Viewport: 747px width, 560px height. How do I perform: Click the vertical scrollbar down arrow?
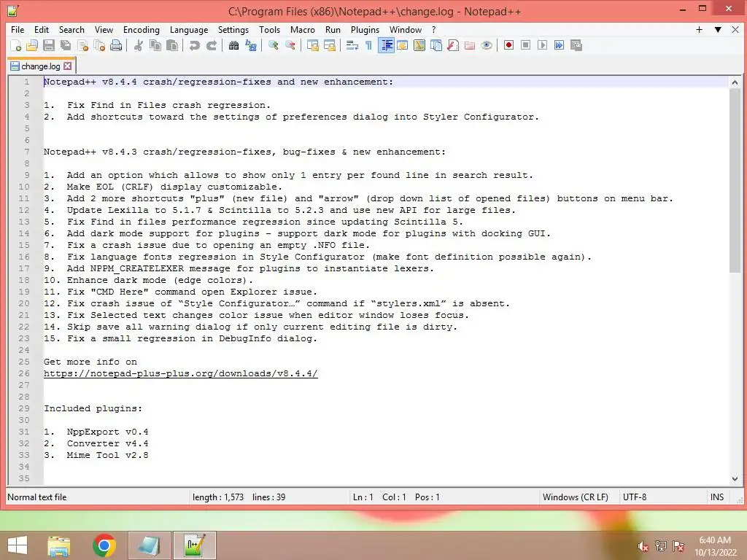pos(735,478)
